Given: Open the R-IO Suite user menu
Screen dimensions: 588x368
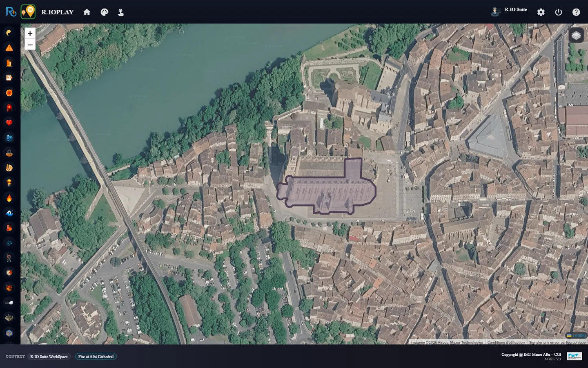Looking at the screenshot, I should click(x=509, y=11).
